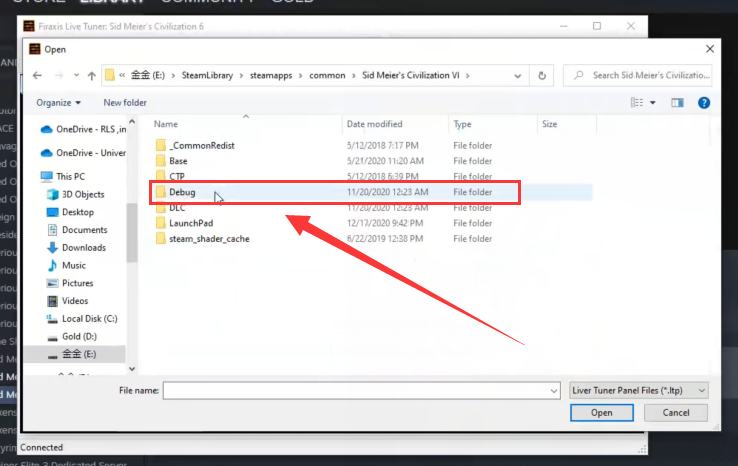Change view layout icon
This screenshot has height=466, width=738.
(x=637, y=103)
